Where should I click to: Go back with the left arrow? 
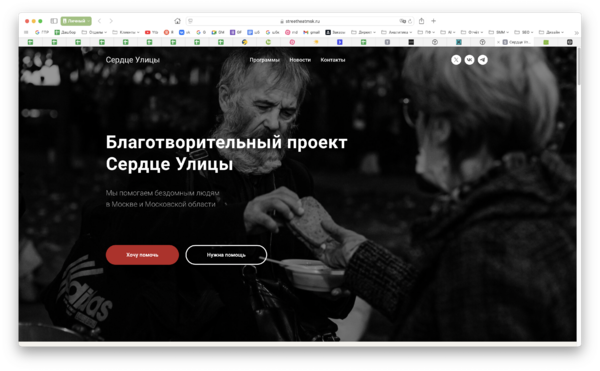click(99, 21)
